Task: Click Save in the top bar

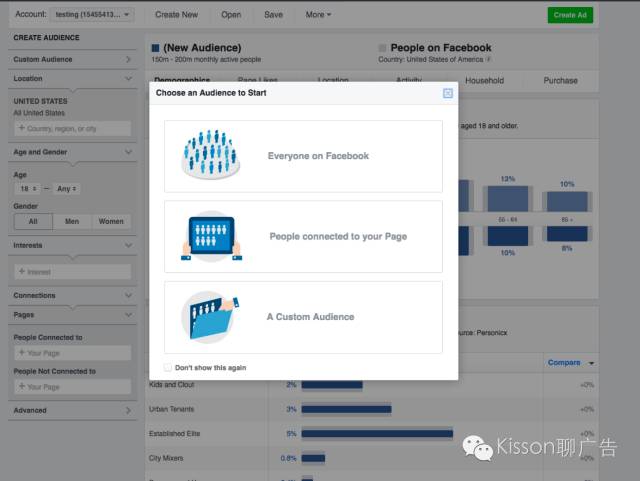Action: point(273,15)
